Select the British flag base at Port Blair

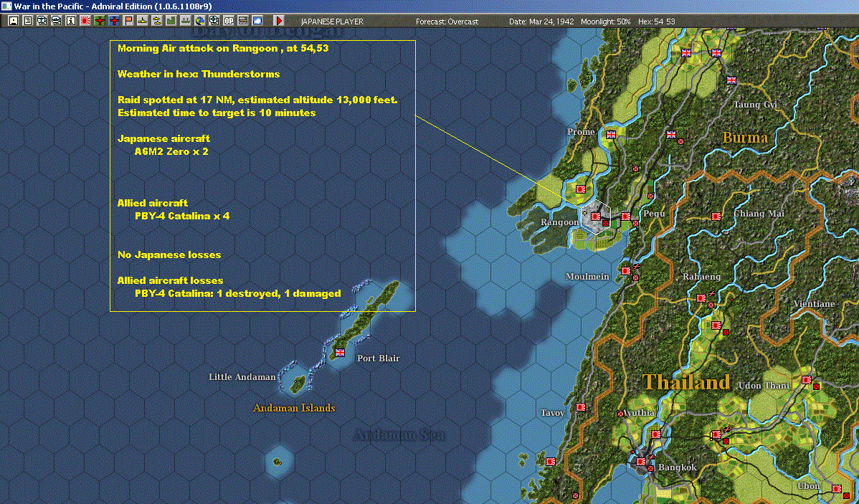340,352
